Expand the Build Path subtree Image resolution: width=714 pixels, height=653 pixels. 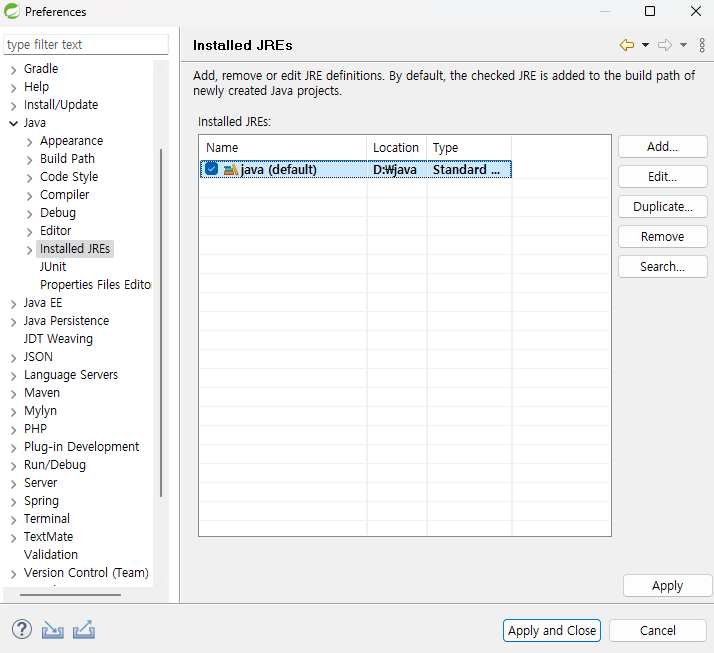pyautogui.click(x=30, y=160)
